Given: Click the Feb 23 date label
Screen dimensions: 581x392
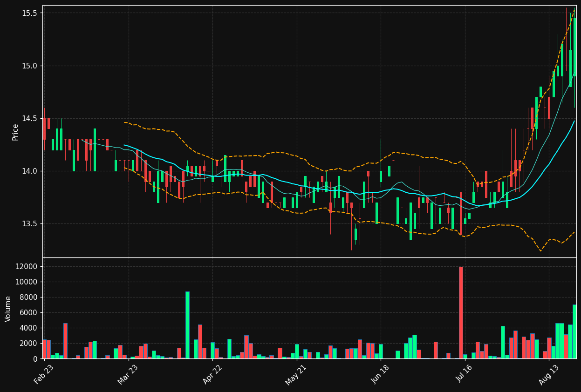Looking at the screenshot, I should point(43,374).
